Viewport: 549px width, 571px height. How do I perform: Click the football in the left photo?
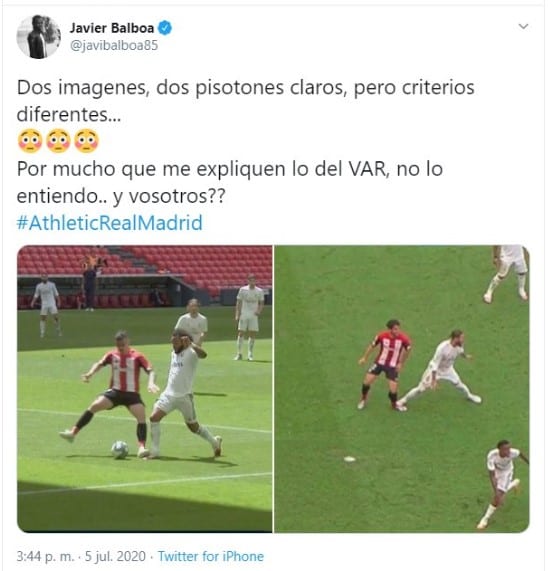120,449
